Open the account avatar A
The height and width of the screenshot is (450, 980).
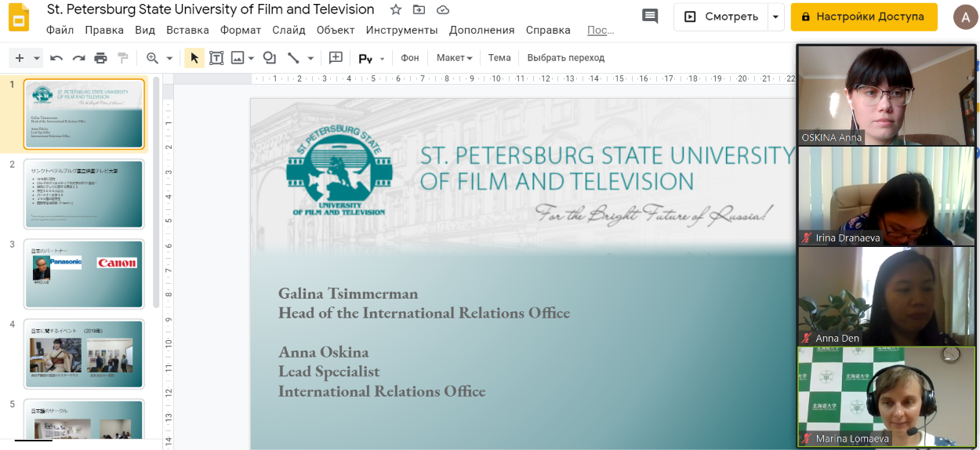[x=965, y=16]
